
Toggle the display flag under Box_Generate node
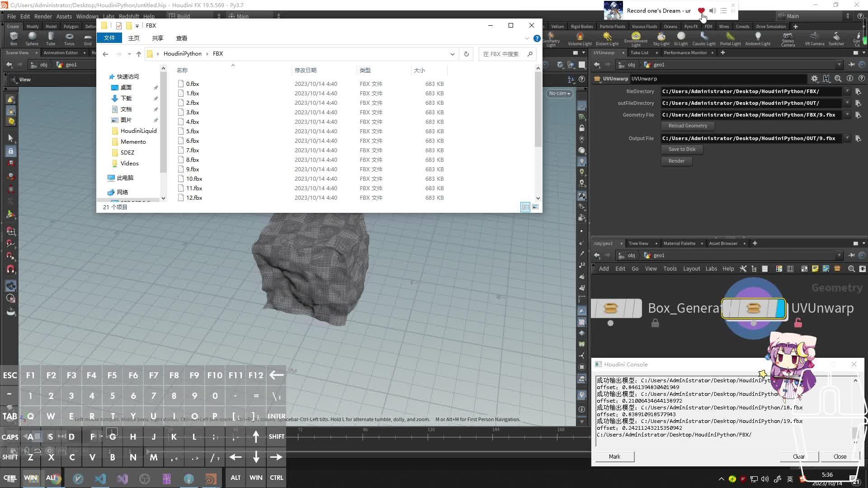coord(610,323)
